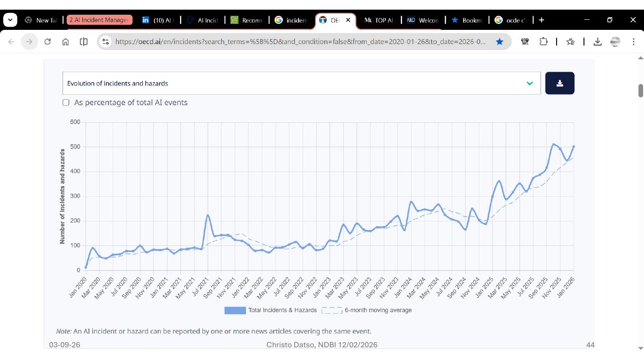Viewport: 644px width, 362px height.
Task: Switch to the 'Bookm' tab
Action: (x=467, y=20)
